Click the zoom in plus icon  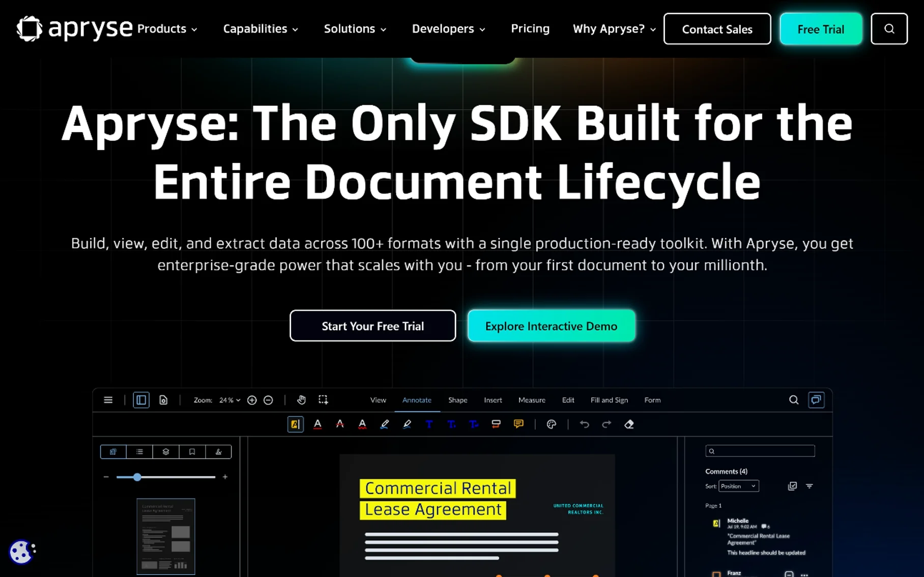252,400
